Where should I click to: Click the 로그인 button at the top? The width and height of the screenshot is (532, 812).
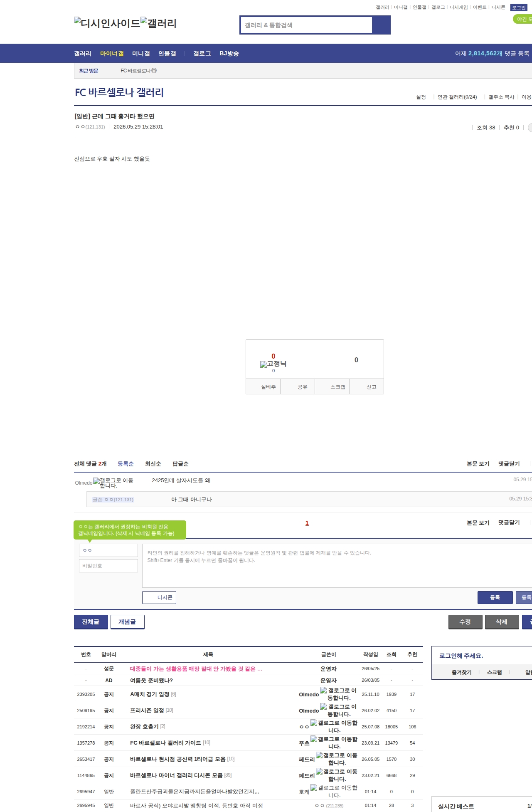(519, 7)
